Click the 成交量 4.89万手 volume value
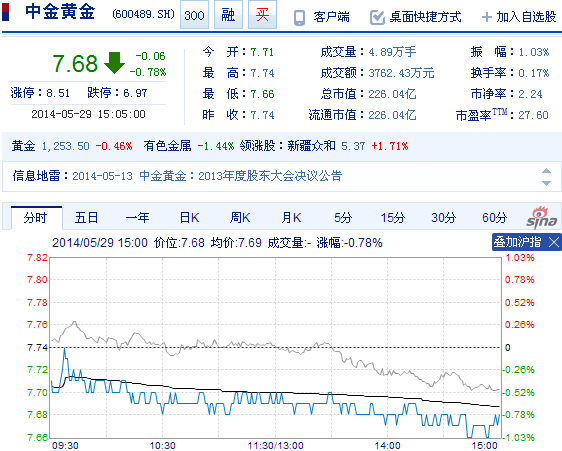 [x=392, y=52]
